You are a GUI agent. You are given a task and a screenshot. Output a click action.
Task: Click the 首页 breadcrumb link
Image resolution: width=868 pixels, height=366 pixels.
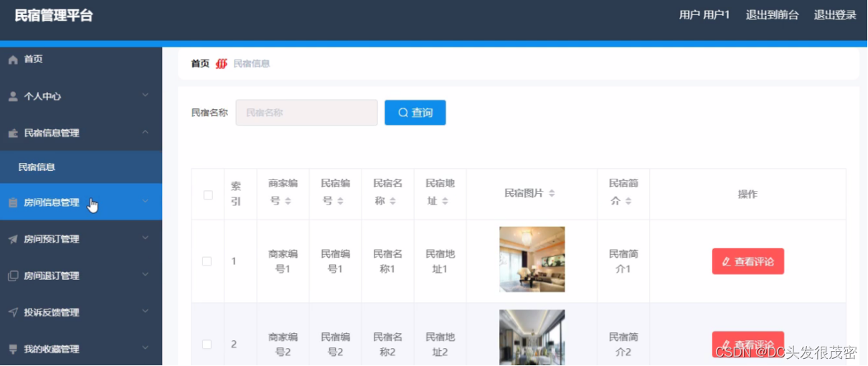click(200, 64)
